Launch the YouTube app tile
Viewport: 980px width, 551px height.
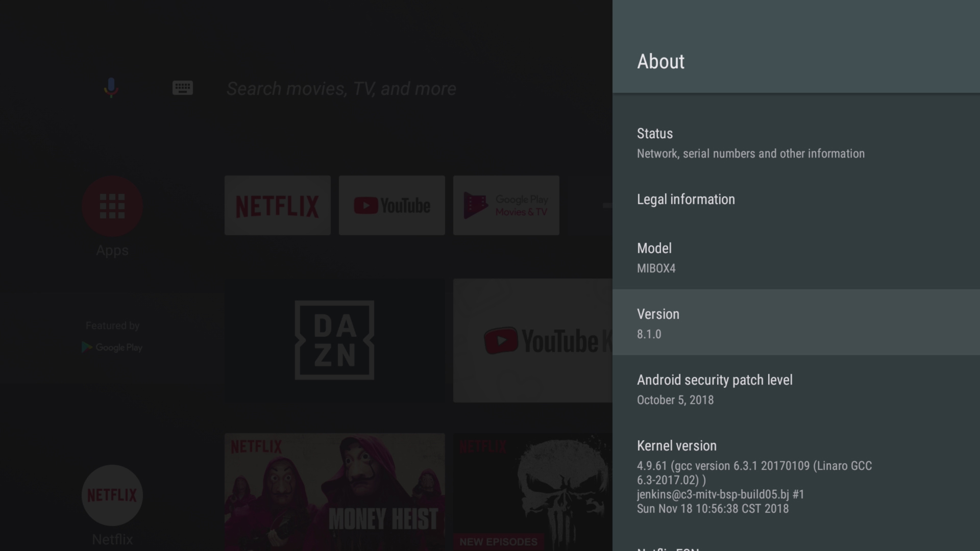(392, 206)
